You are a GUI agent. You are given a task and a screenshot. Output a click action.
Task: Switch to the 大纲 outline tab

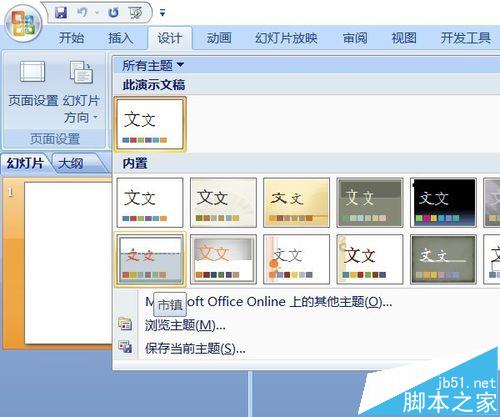tap(71, 163)
